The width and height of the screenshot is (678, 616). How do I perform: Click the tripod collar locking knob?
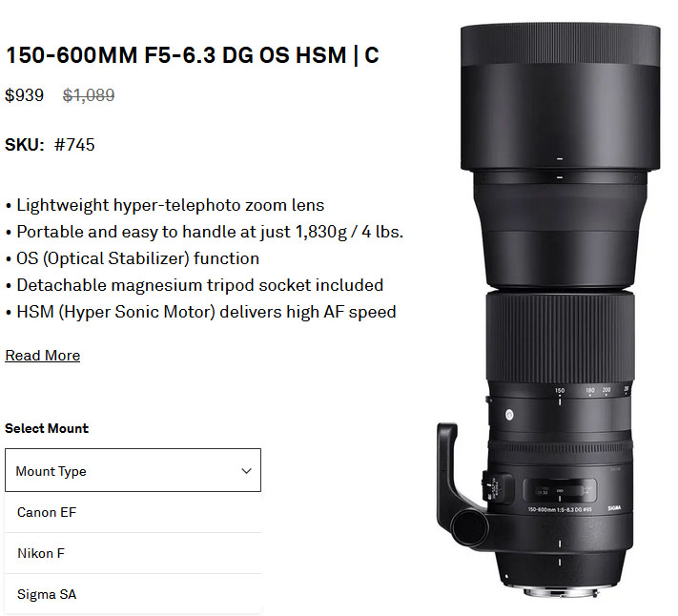coord(469,524)
